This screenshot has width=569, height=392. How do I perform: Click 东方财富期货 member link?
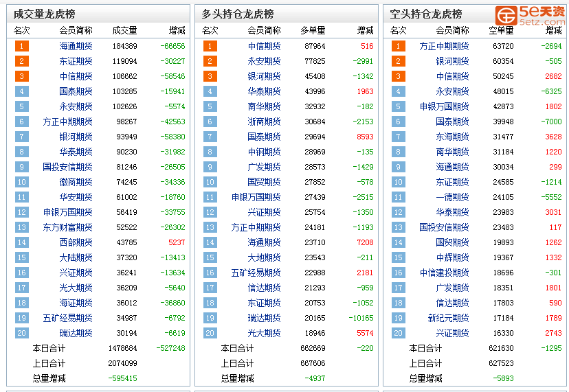pos(67,227)
